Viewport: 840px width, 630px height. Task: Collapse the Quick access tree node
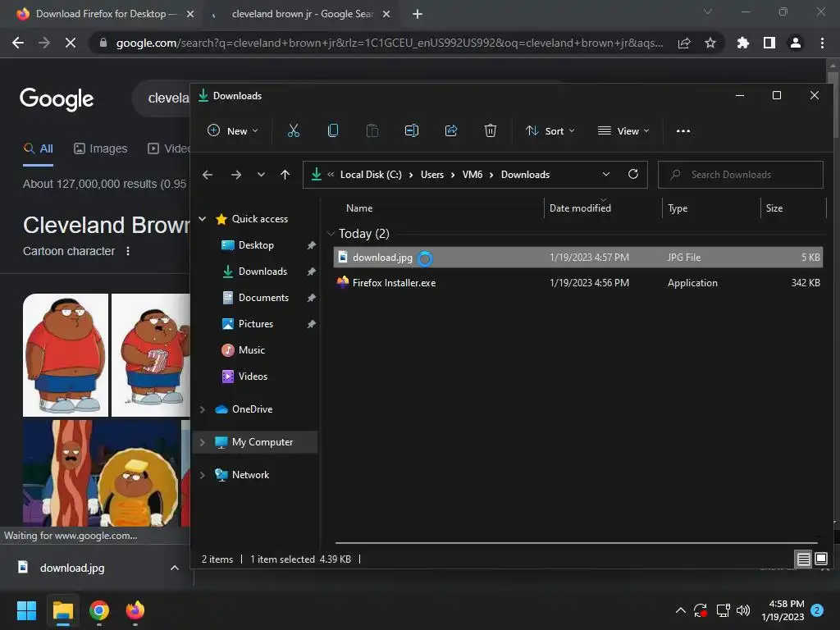(203, 218)
